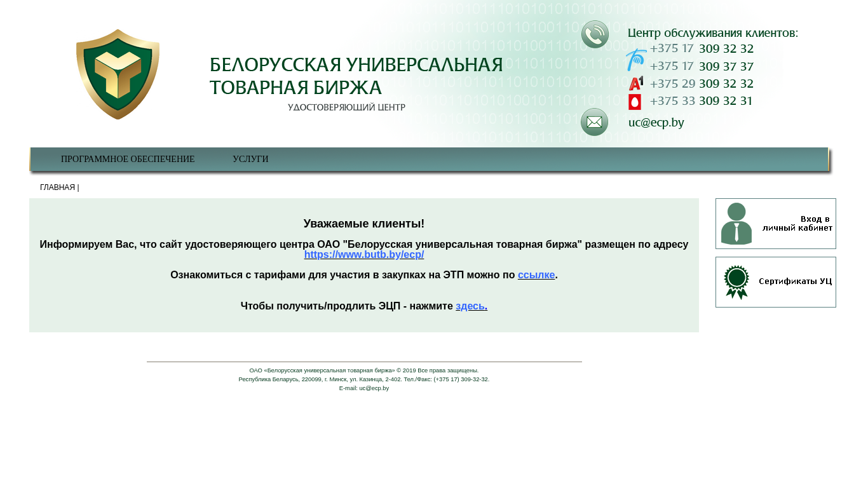Click the red A1 operator icon

pyautogui.click(x=636, y=83)
